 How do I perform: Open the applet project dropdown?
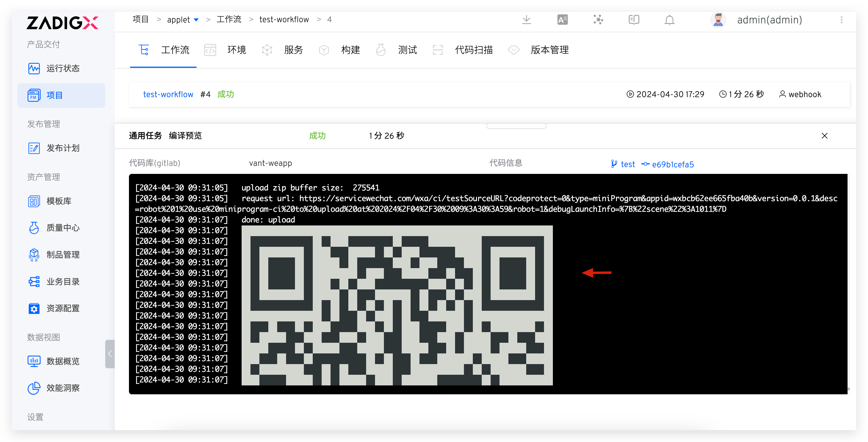click(x=183, y=20)
